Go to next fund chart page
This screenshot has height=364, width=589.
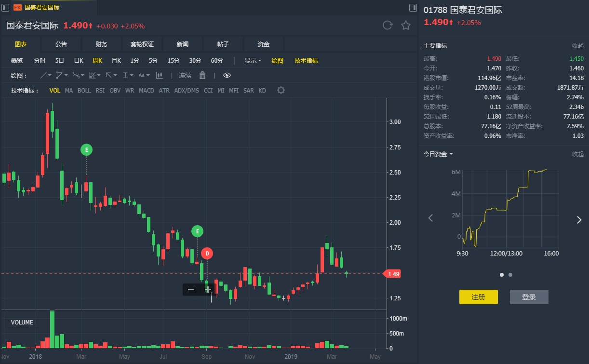[x=579, y=220]
